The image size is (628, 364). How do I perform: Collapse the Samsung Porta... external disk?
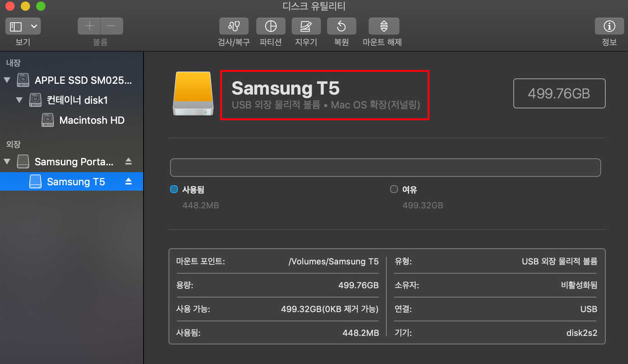pyautogui.click(x=7, y=161)
